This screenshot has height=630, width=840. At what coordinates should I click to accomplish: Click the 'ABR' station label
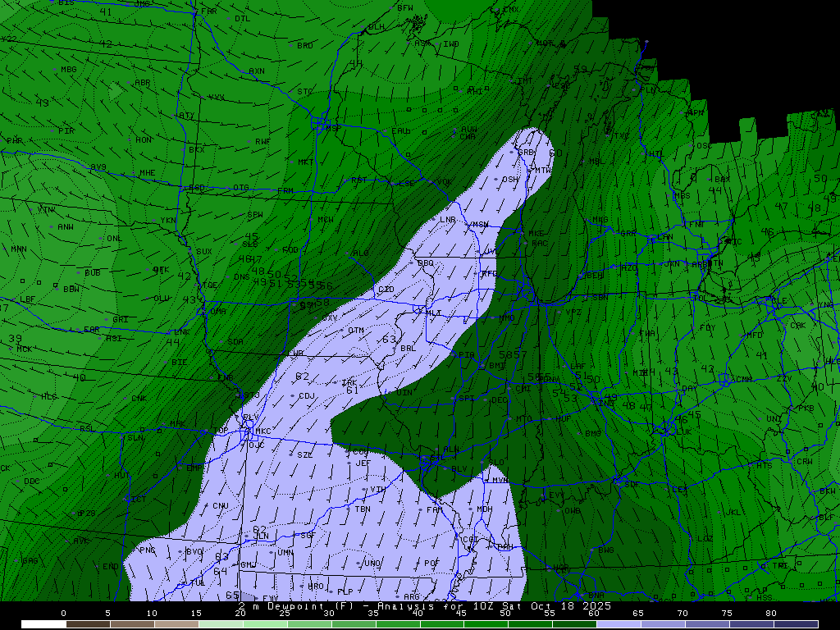tap(143, 83)
